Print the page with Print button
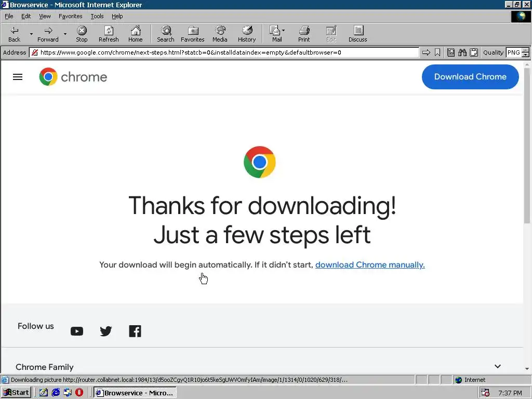The width and height of the screenshot is (532, 399). pyautogui.click(x=304, y=34)
